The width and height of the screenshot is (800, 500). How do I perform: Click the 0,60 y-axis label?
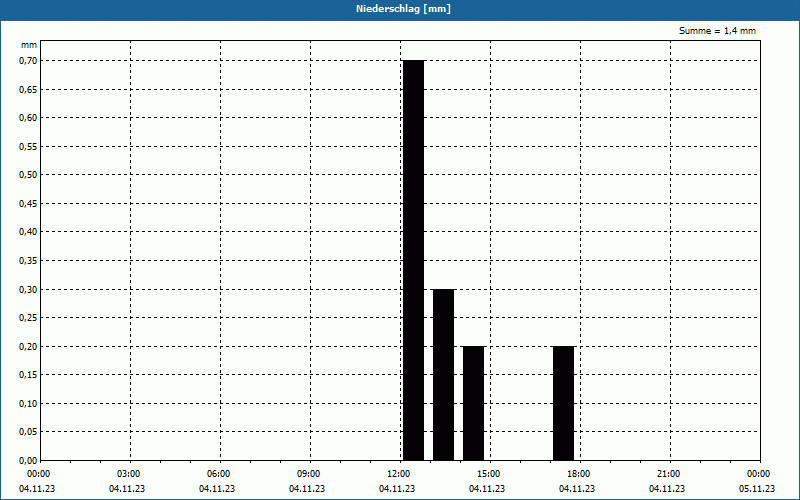(x=29, y=118)
